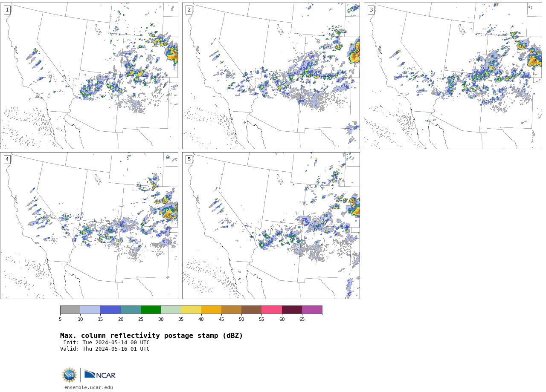Screen dimensions: 546x392
Task: Click the blue 15-20 dBZ swatch
Action: tap(110, 310)
